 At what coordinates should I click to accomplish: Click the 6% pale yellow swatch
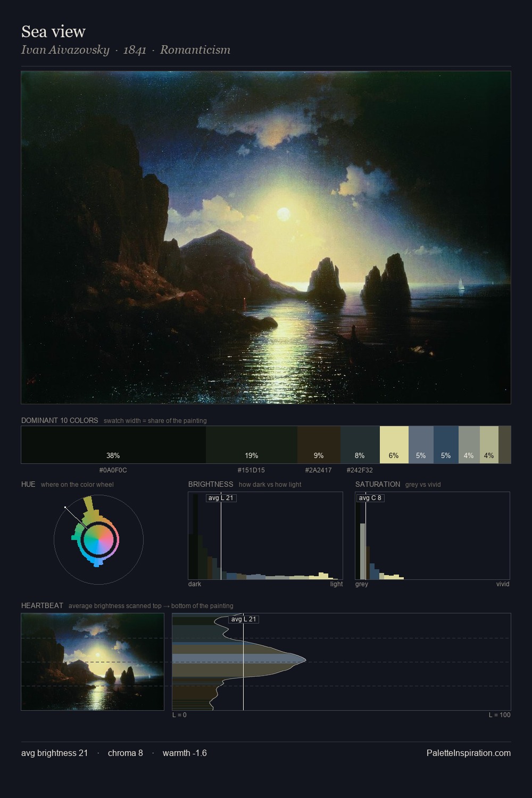pos(394,444)
